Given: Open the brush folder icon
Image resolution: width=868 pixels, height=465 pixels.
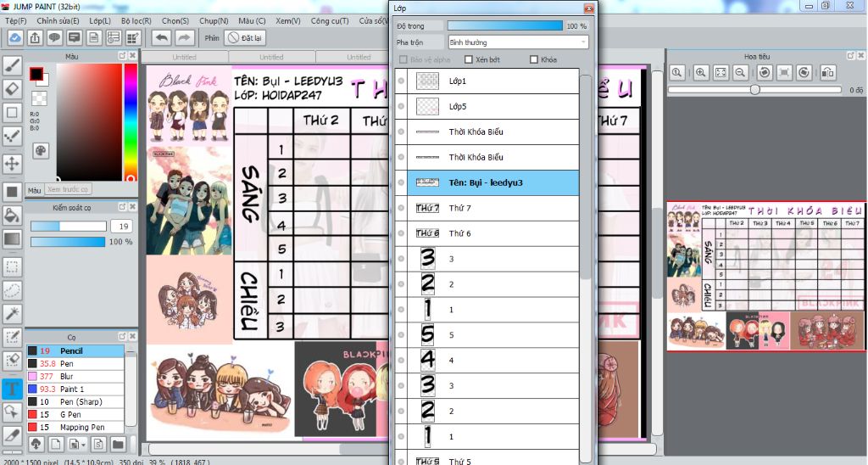Looking at the screenshot, I should tap(117, 444).
